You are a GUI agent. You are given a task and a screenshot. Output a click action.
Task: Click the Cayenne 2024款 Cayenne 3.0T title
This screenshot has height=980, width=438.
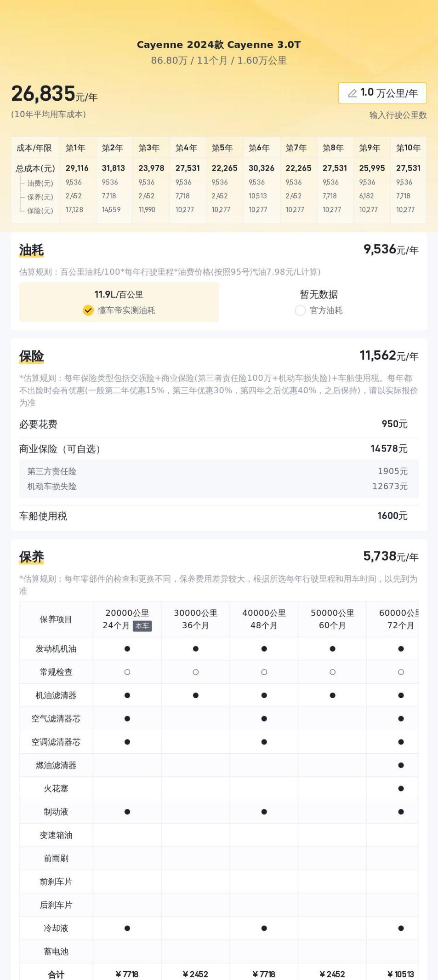point(219,45)
